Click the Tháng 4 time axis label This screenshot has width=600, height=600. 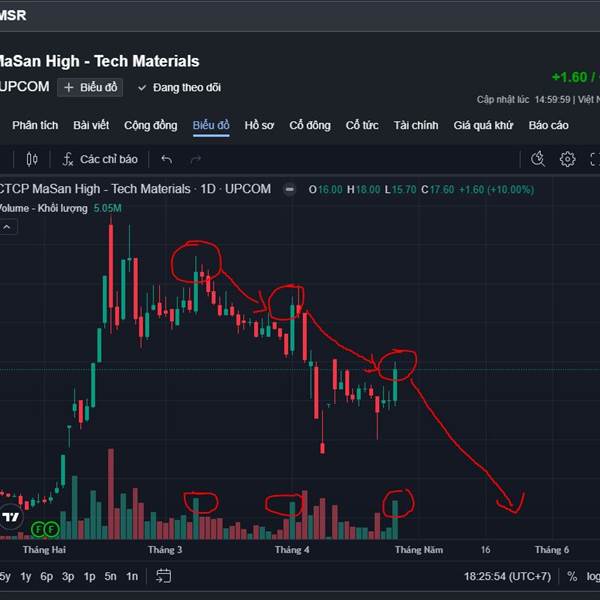(x=292, y=550)
